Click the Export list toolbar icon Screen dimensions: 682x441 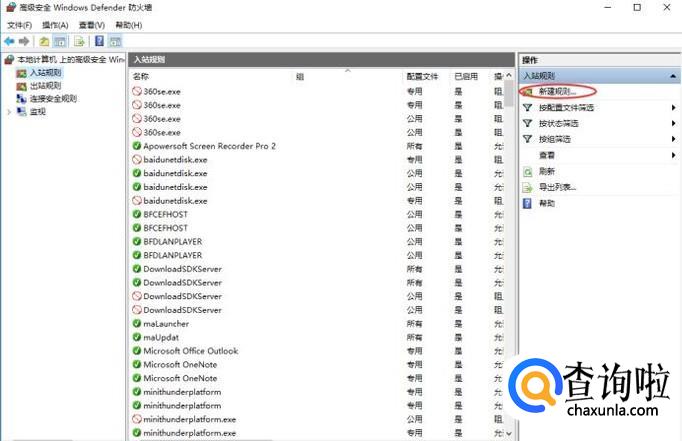(79, 41)
